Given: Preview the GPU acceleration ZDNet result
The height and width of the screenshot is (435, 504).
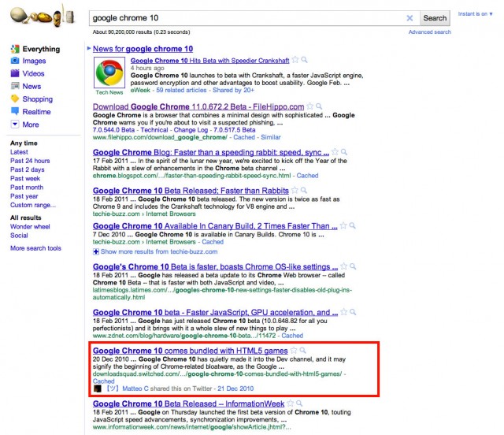Looking at the screenshot, I should pyautogui.click(x=353, y=312).
